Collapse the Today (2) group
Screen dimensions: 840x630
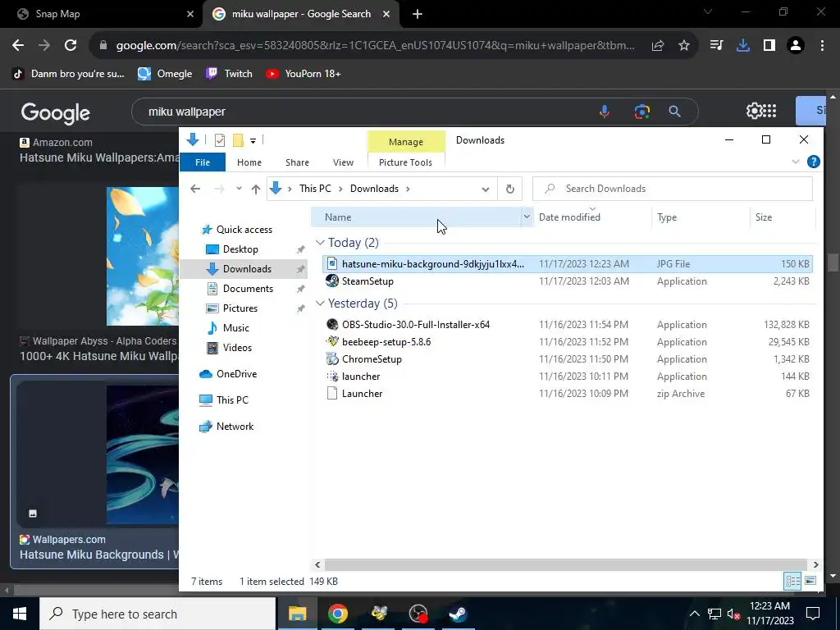(x=321, y=243)
